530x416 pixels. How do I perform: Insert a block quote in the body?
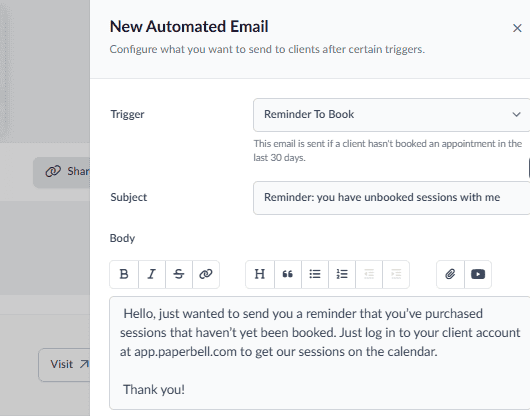(x=288, y=274)
